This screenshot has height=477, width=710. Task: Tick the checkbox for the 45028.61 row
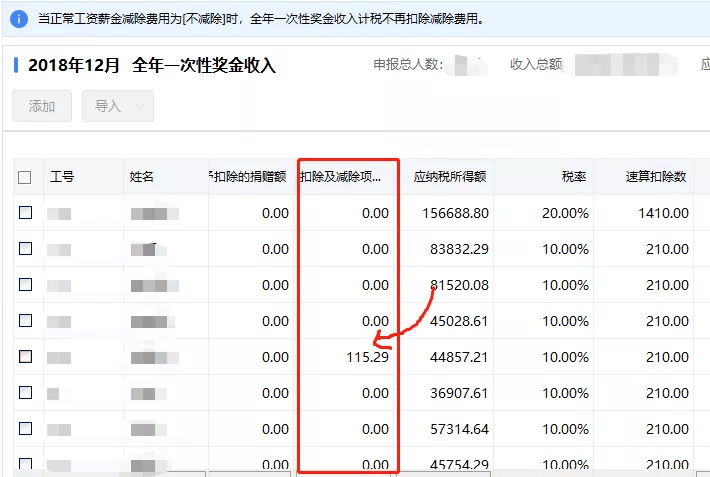point(25,321)
